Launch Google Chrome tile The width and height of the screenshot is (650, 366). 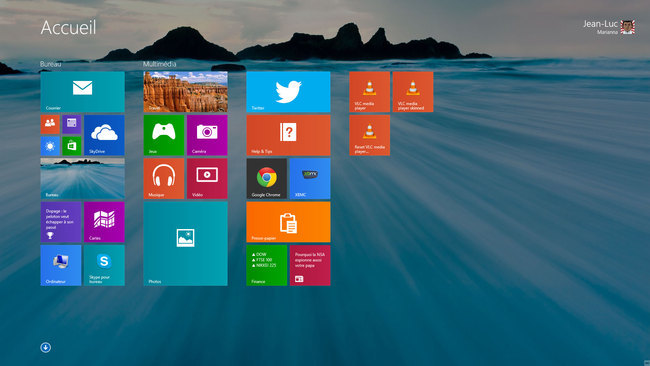coord(267,178)
